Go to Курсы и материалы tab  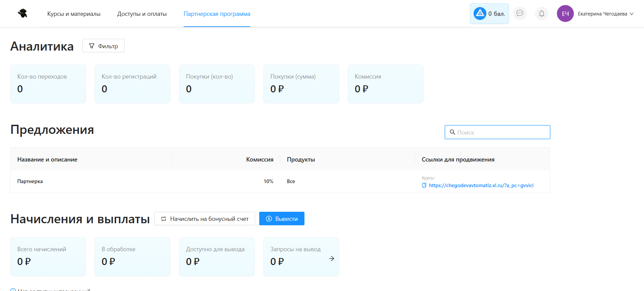coord(74,14)
